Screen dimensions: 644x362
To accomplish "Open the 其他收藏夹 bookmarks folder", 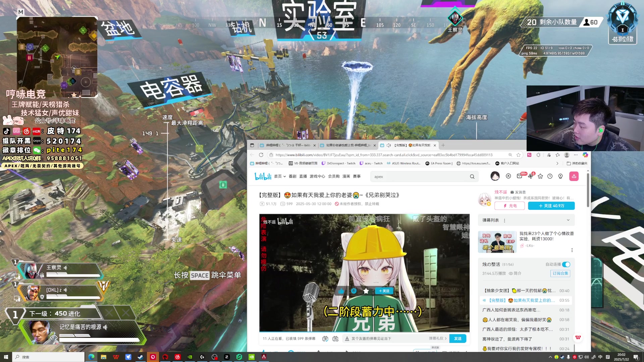I will tap(577, 164).
